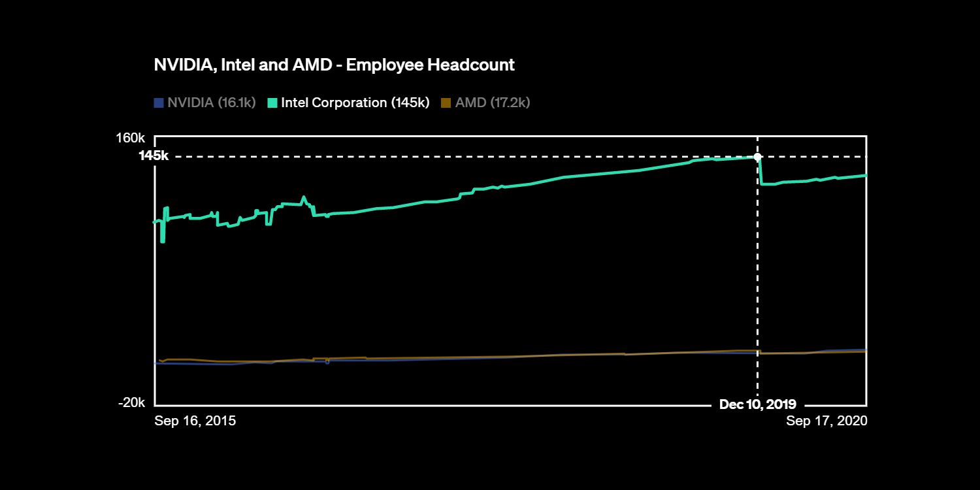Click the Sep 16, 2015 start date label

[x=194, y=421]
